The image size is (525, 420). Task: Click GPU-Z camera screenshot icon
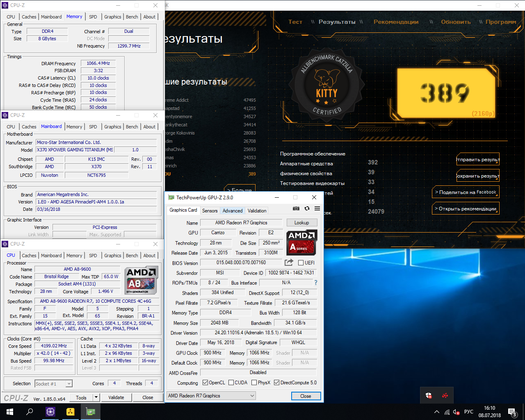click(x=296, y=208)
